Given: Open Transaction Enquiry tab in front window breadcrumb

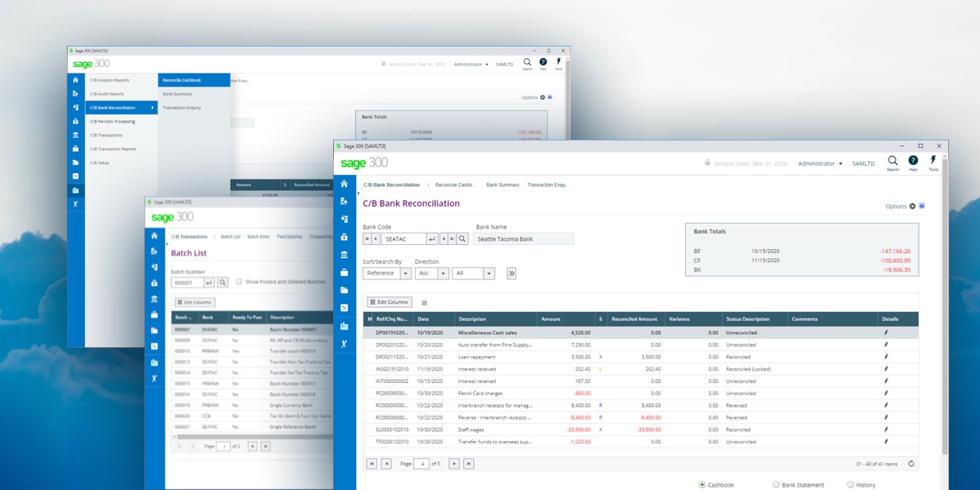Looking at the screenshot, I should click(547, 185).
